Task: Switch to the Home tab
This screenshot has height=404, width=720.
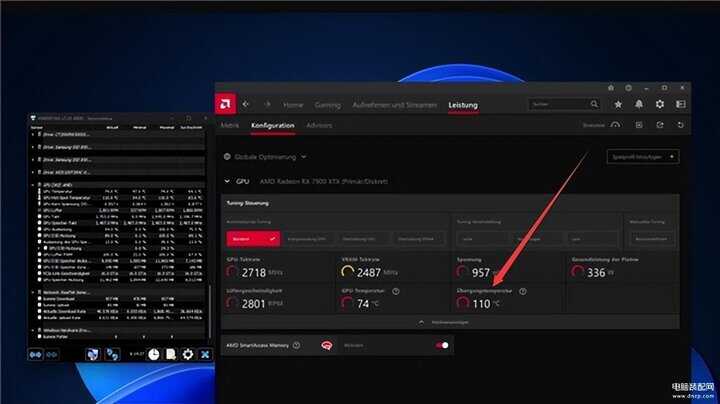Action: pos(293,105)
